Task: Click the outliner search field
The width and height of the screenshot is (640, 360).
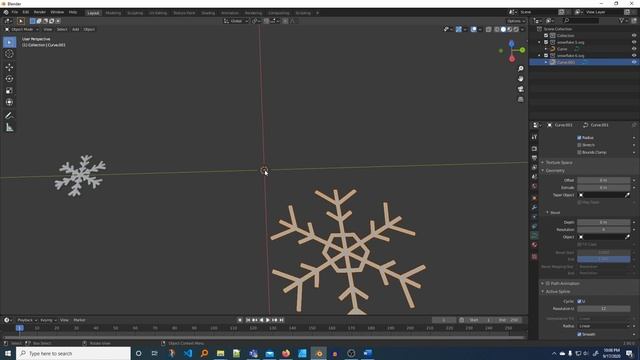Action: [x=582, y=20]
